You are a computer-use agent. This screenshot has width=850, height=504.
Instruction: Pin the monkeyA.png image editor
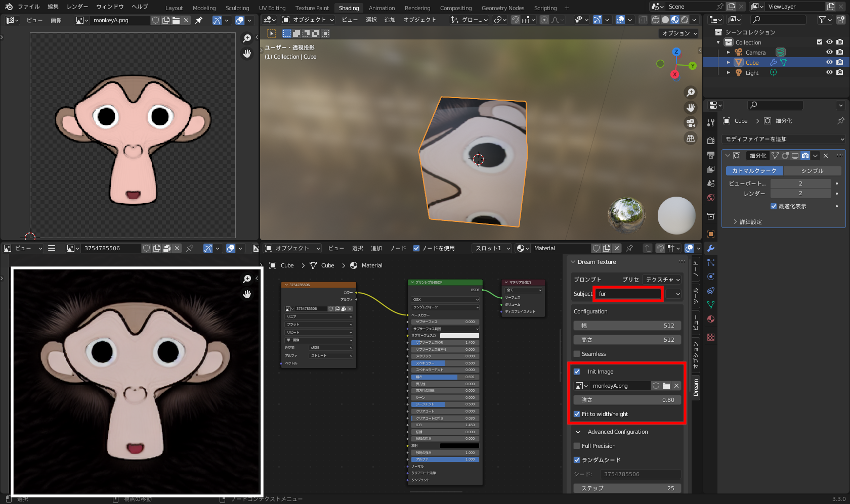point(199,20)
